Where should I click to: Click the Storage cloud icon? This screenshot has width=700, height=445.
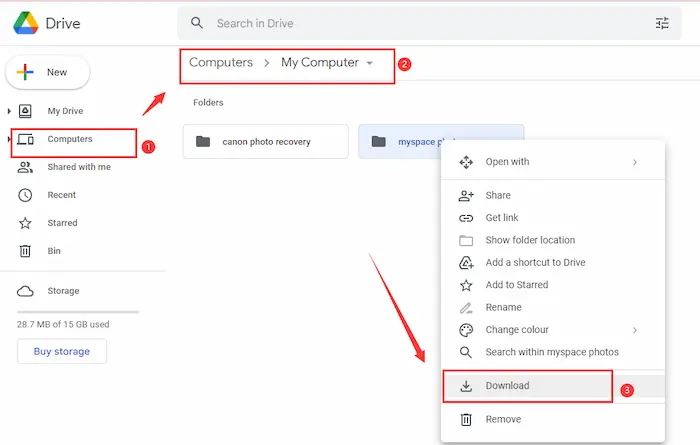click(25, 291)
